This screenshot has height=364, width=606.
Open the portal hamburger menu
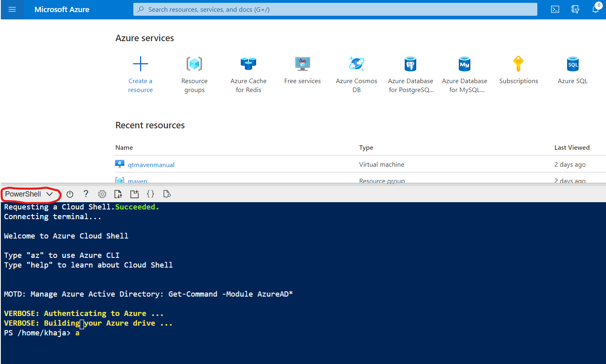click(x=12, y=9)
